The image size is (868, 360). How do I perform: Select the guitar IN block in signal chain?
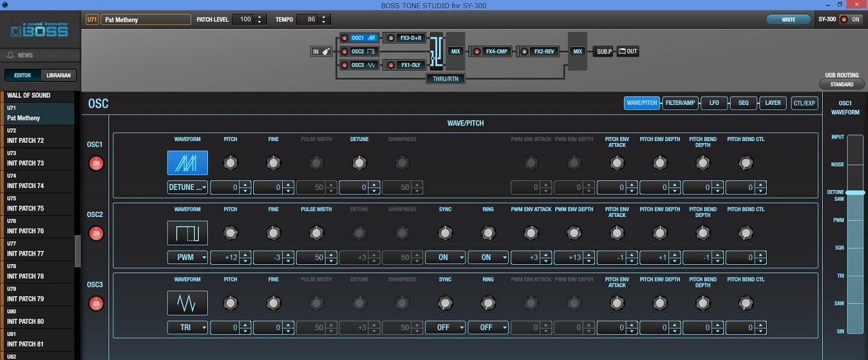[x=322, y=51]
